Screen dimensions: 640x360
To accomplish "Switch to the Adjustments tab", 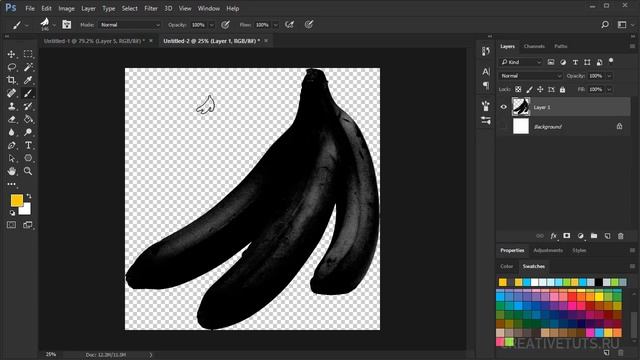I will (548, 250).
